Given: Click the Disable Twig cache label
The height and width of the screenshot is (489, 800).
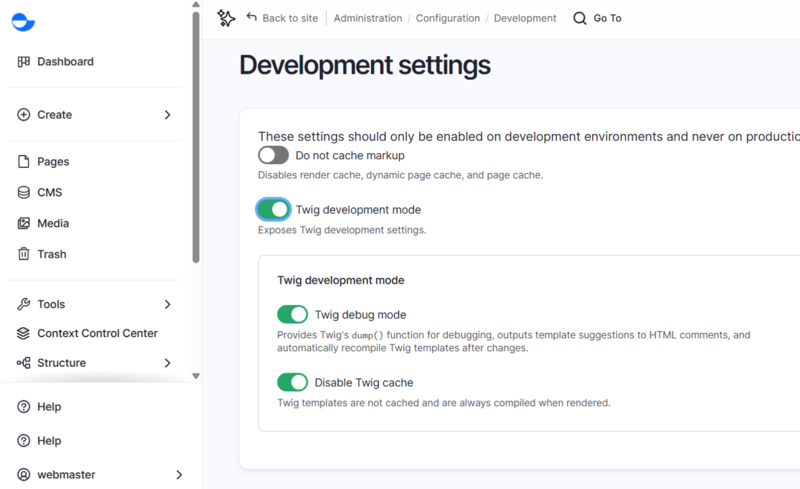Looking at the screenshot, I should (364, 383).
